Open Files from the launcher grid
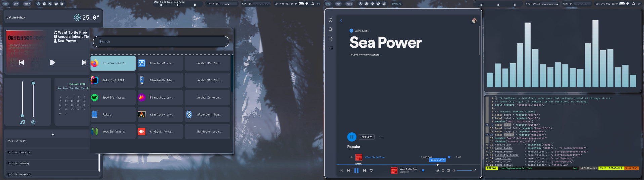This screenshot has width=644, height=180. pyautogui.click(x=113, y=114)
